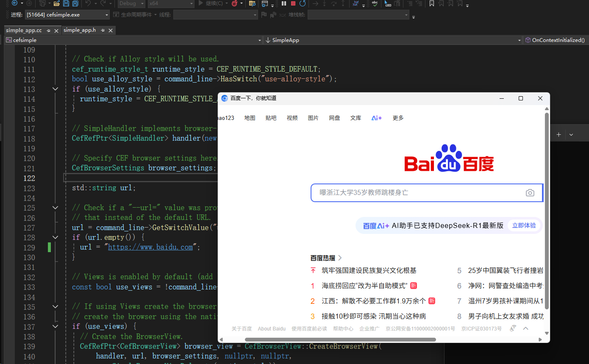The height and width of the screenshot is (364, 589).
Task: Click camera image search icon in Baidu
Action: [x=530, y=193]
